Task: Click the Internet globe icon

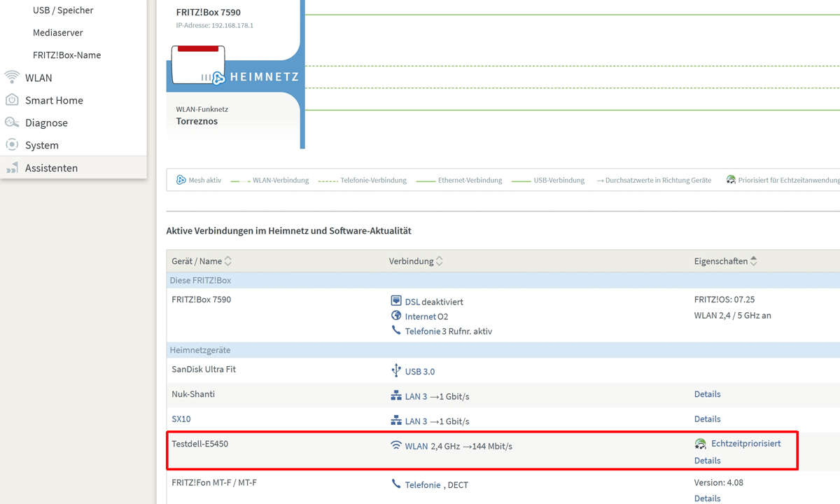Action: [x=396, y=316]
